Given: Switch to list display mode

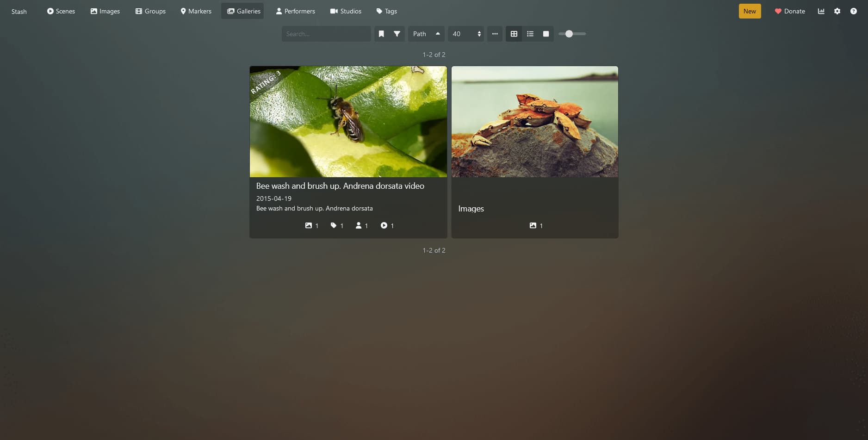Looking at the screenshot, I should coord(530,34).
